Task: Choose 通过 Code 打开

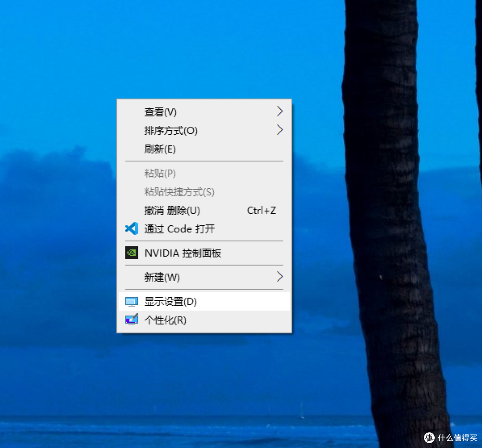Action: click(x=204, y=229)
